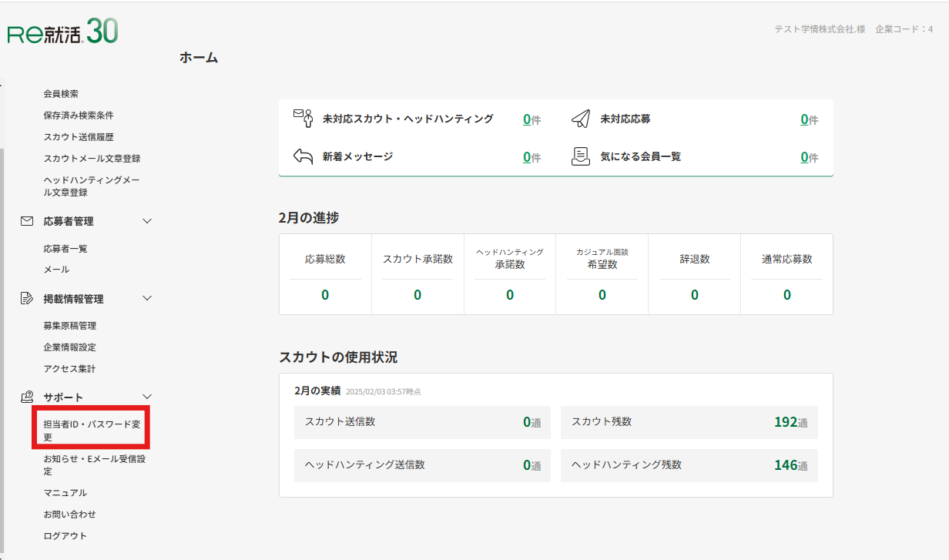Click the スカウト承諾数 value 0
This screenshot has width=949, height=560.
click(417, 295)
